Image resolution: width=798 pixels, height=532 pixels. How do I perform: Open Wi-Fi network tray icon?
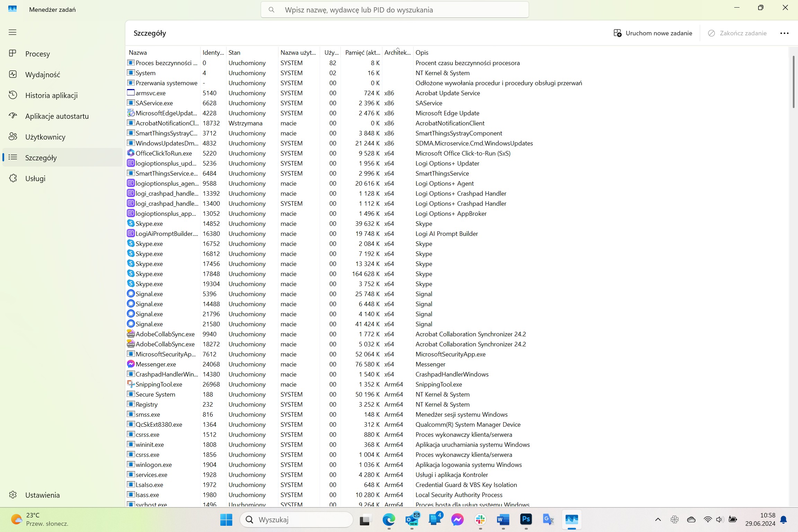708,520
